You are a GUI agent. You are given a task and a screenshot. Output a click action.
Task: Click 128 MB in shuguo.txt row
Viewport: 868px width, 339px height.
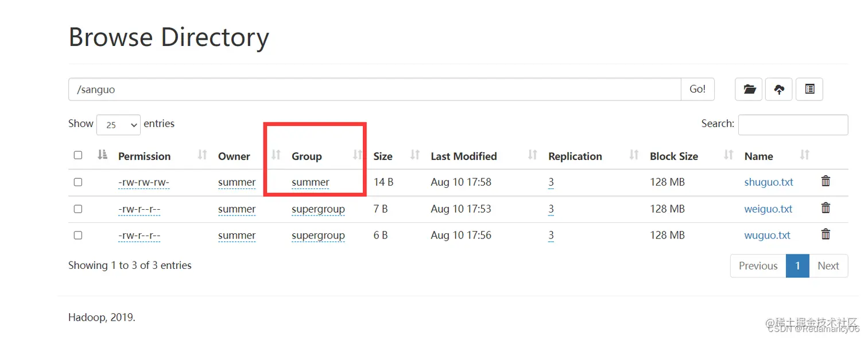coord(667,182)
